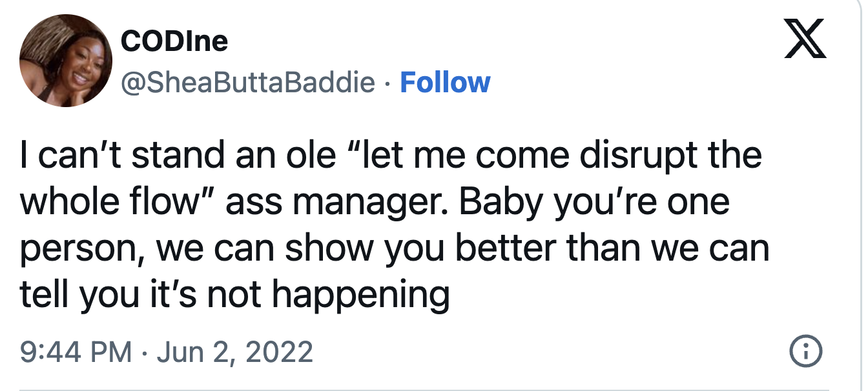Open the Twitter for Websites info icon

pos(805,352)
